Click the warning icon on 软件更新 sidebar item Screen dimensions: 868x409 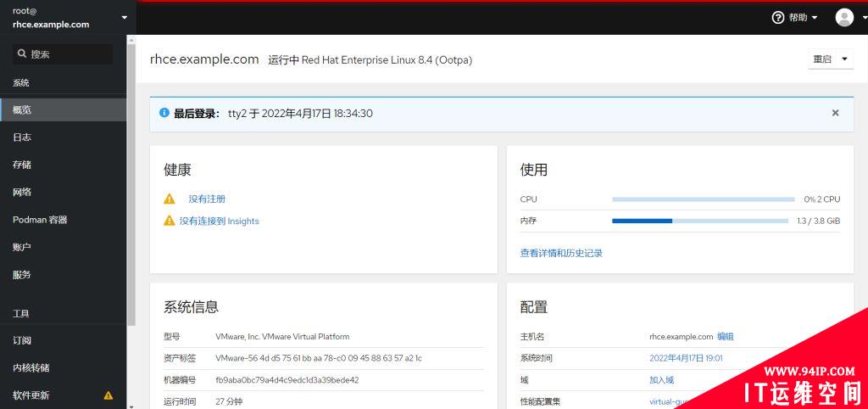108,395
